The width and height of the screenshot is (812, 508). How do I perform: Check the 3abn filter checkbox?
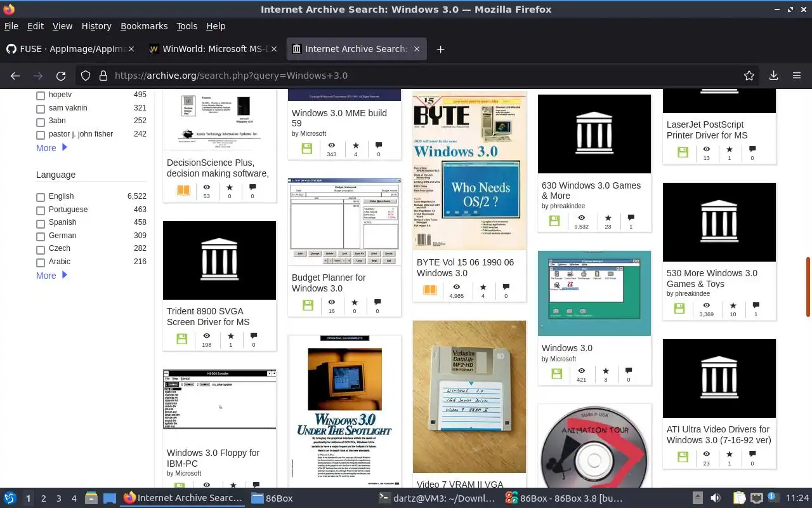[41, 121]
